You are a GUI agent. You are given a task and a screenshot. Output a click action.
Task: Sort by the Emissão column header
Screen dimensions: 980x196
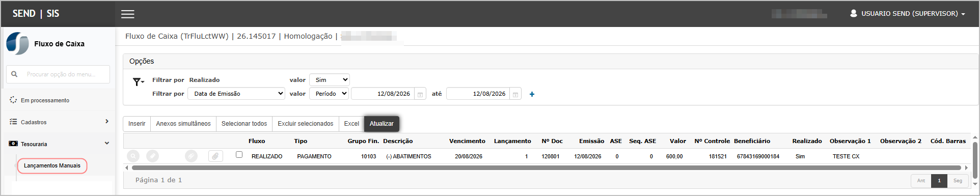[x=591, y=141]
